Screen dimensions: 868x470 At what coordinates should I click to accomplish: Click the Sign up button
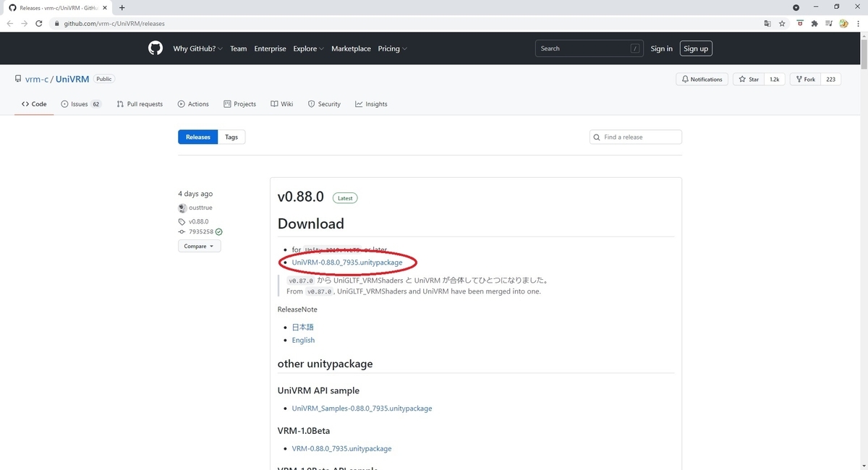[696, 48]
